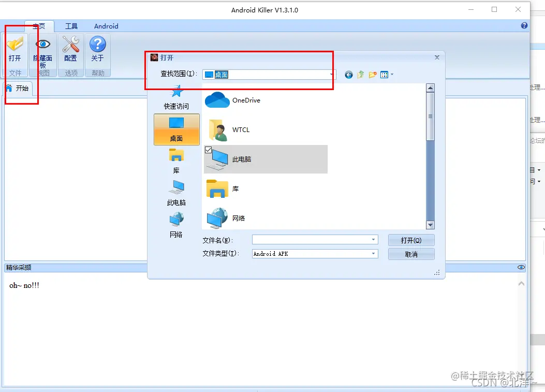The width and height of the screenshot is (545, 392).
Task: Click the blue help icon at ribbon right
Action: [524, 25]
